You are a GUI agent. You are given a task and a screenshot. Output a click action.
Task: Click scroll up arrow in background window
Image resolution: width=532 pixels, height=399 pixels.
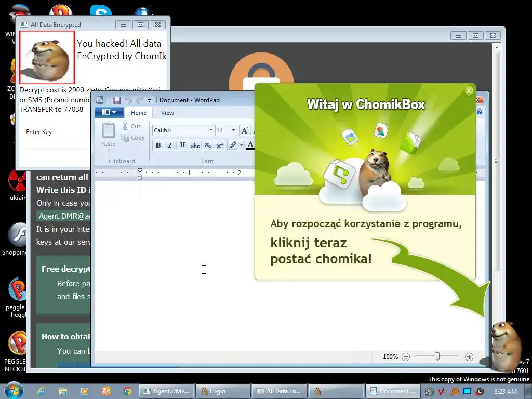(496, 47)
